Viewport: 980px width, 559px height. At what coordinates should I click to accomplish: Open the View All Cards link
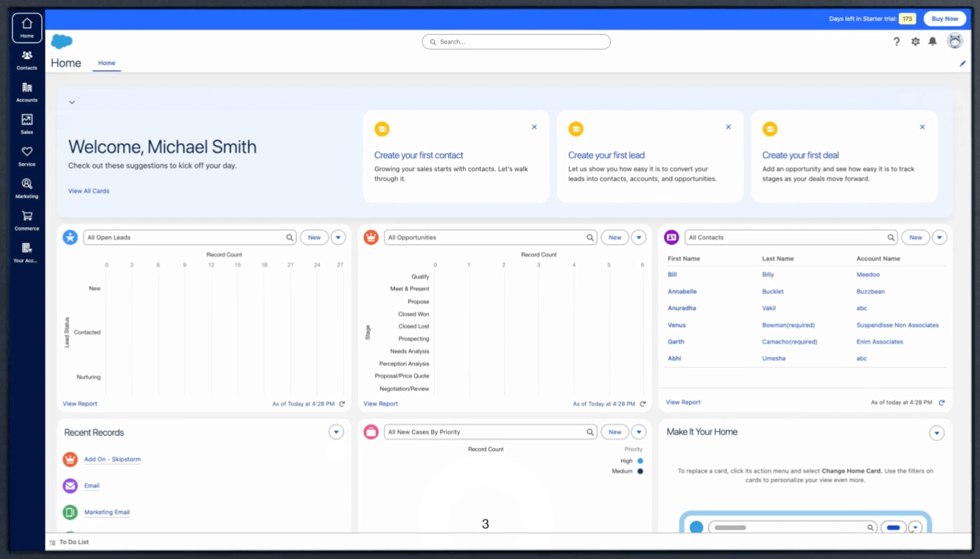click(x=88, y=191)
